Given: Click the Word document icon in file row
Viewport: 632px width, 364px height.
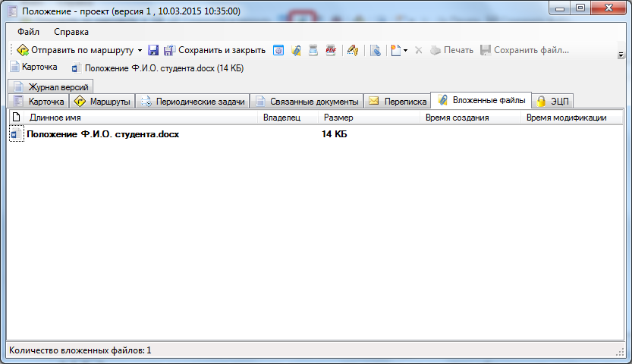Looking at the screenshot, I should (17, 134).
